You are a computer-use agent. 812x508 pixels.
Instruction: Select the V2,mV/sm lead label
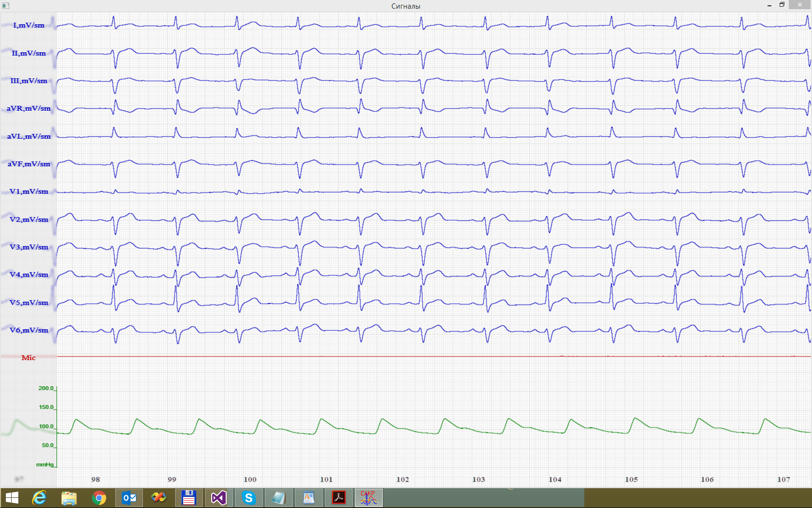29,219
